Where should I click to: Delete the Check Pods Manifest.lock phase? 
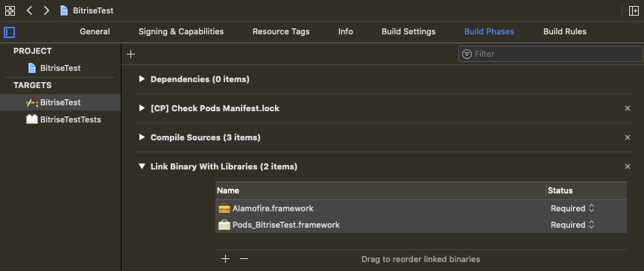click(x=627, y=108)
